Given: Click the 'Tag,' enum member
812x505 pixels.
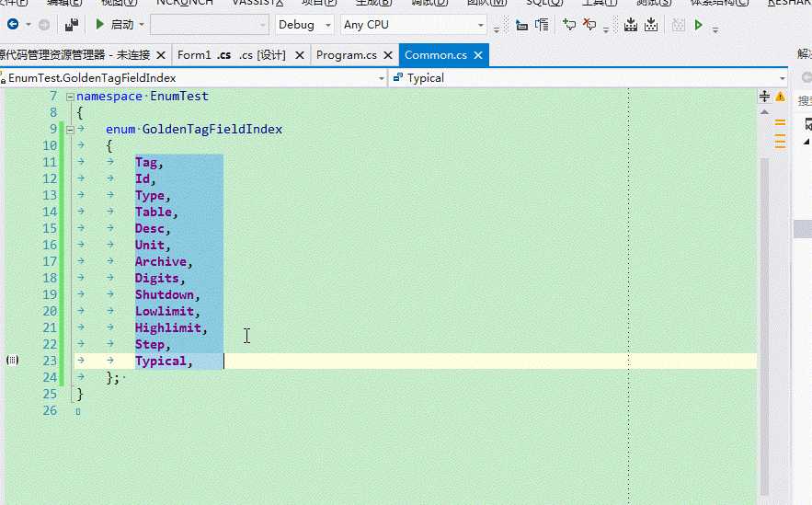Looking at the screenshot, I should (149, 163).
